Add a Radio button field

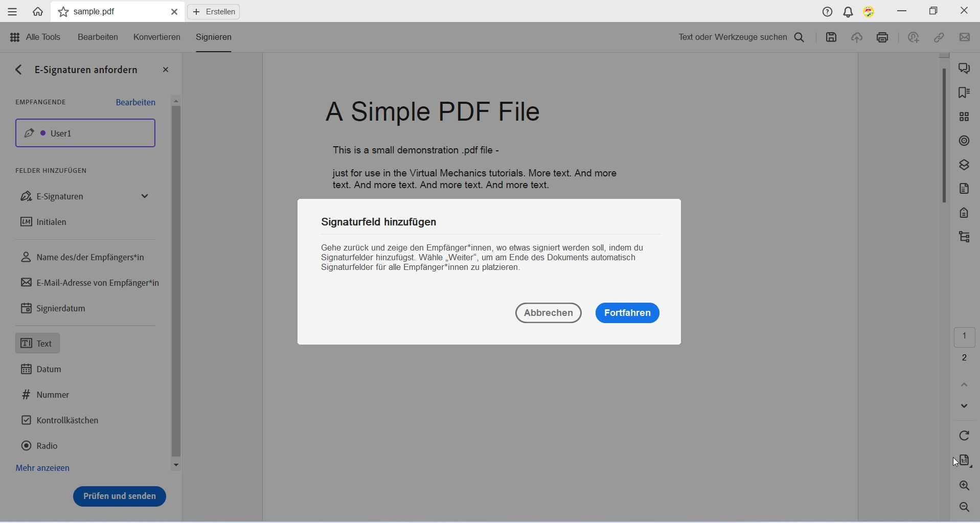(39, 446)
